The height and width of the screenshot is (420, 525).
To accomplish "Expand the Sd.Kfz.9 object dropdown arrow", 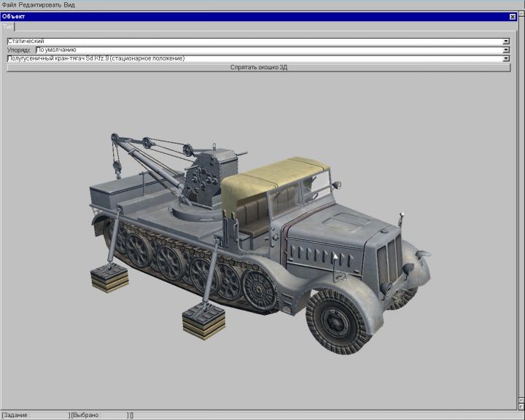I will click(x=506, y=58).
